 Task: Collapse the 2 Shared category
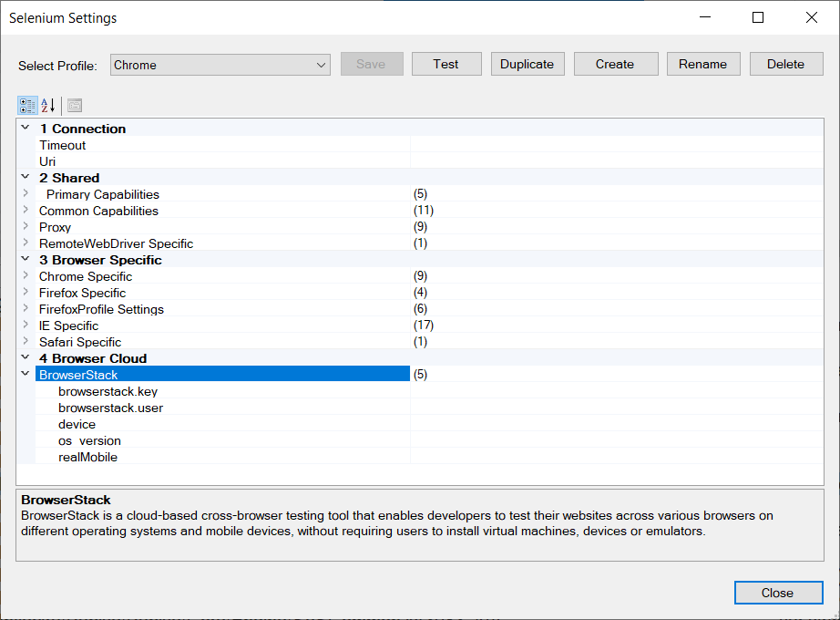coord(26,177)
